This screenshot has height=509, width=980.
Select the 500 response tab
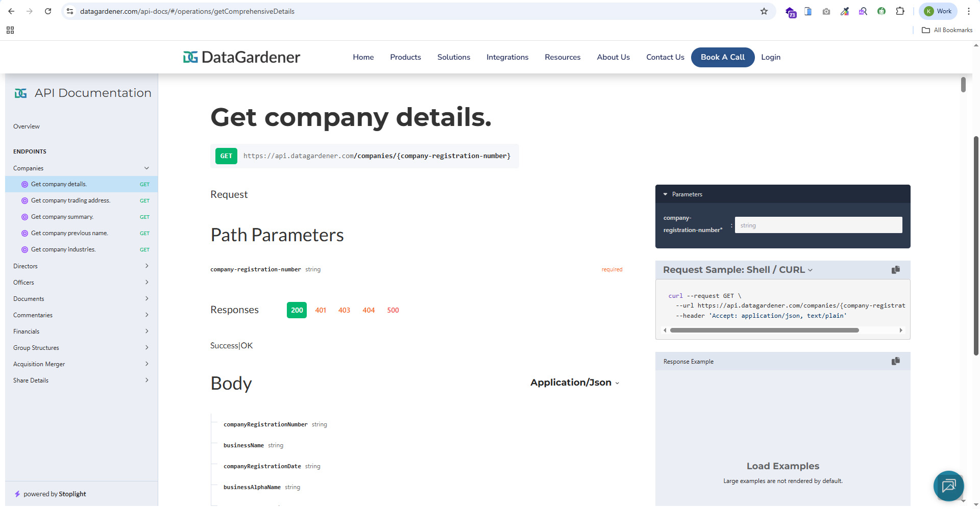[x=393, y=310]
